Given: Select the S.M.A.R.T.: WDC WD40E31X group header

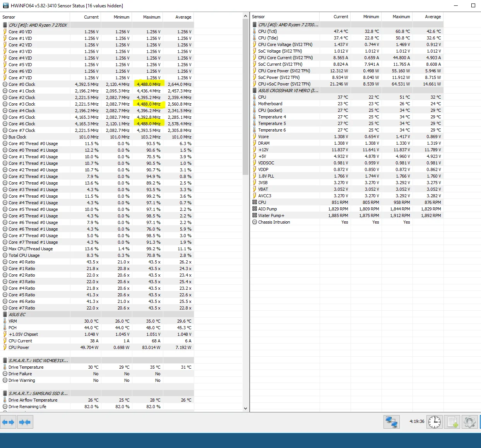Looking at the screenshot, I should [38, 361].
